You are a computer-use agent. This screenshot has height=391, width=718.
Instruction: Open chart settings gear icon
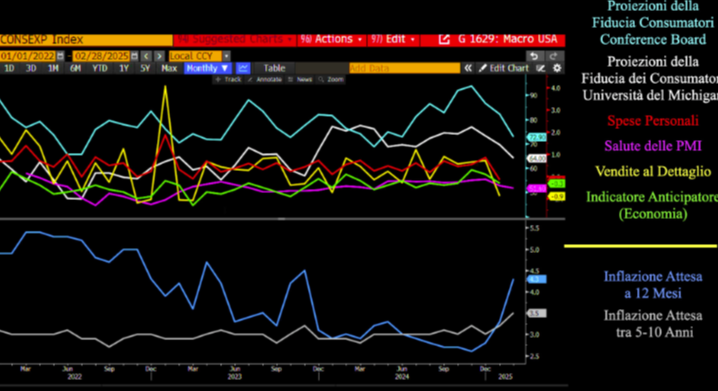(x=557, y=68)
